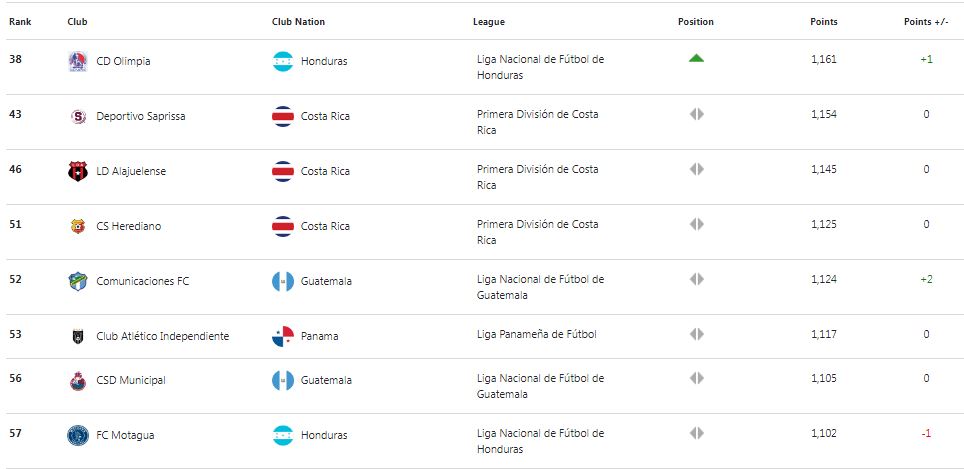Viewport: 964px width, 469px height.
Task: Click the LD Alajuelense club crest
Action: [x=77, y=171]
